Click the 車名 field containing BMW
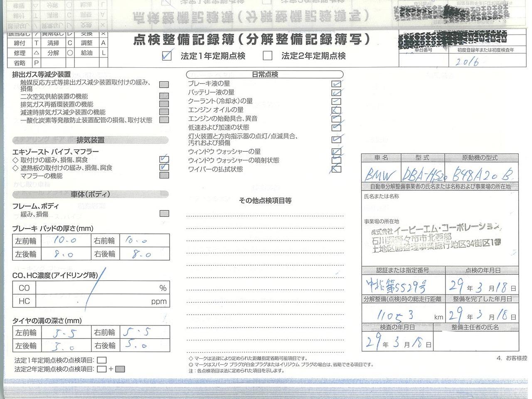This screenshot has height=399, width=532. 381,173
